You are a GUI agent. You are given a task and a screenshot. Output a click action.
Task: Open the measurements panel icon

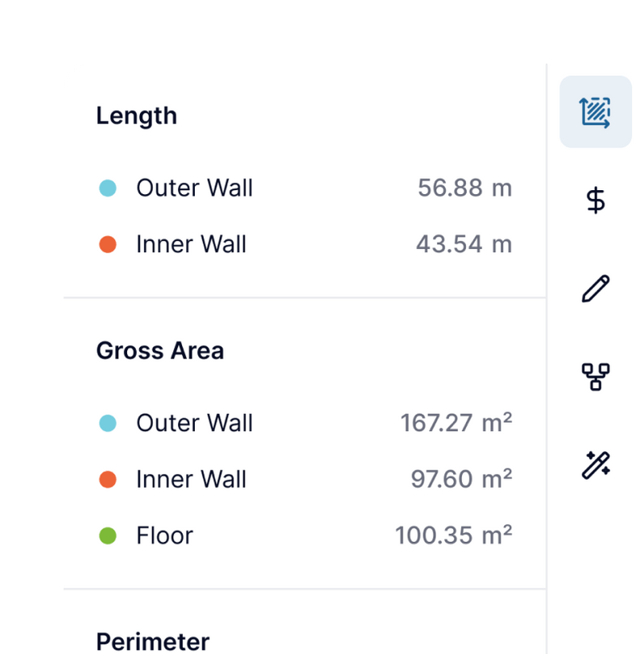point(596,112)
